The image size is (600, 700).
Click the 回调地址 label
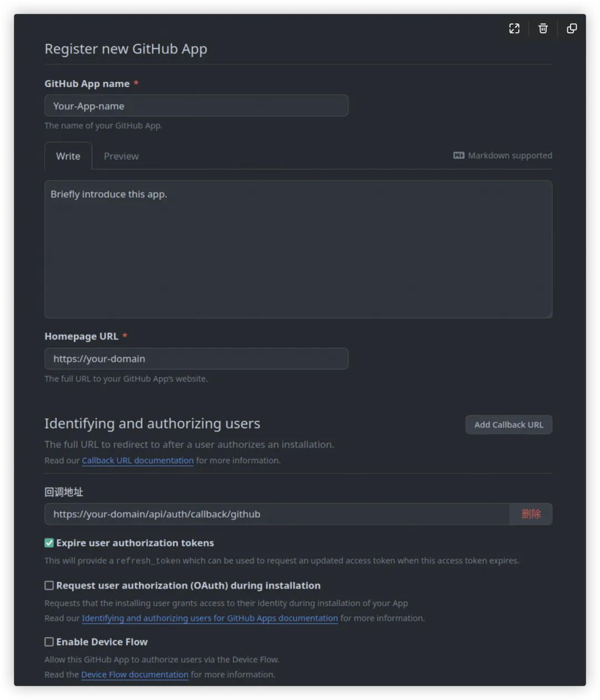coord(64,492)
